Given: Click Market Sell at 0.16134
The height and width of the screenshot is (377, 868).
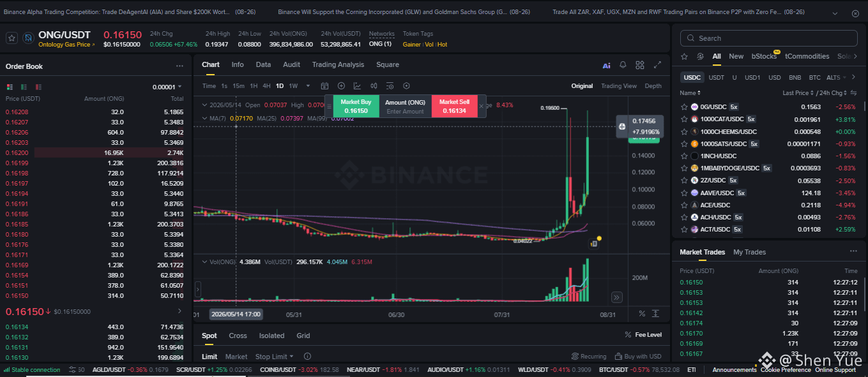Looking at the screenshot, I should pyautogui.click(x=454, y=106).
